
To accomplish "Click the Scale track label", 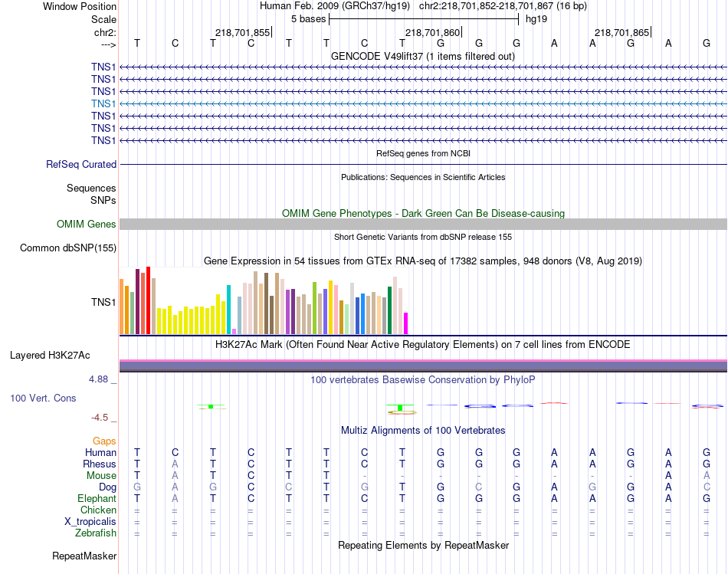I will (103, 19).
